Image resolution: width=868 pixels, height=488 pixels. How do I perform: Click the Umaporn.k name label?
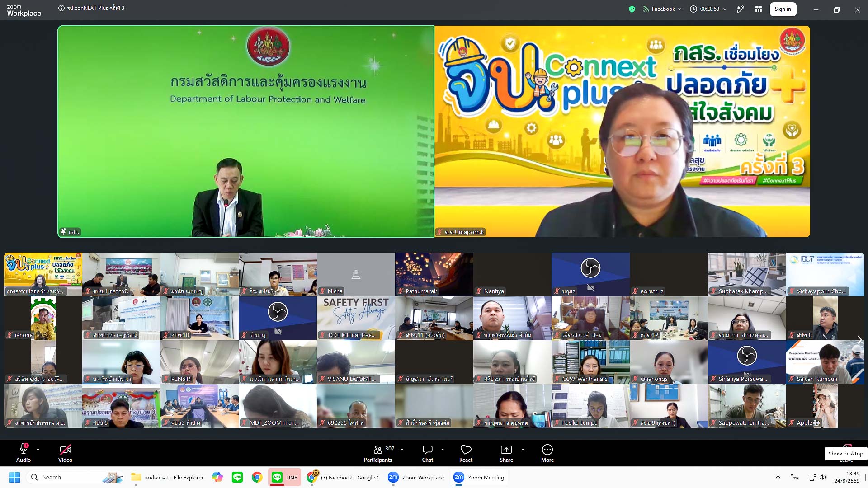tap(460, 232)
